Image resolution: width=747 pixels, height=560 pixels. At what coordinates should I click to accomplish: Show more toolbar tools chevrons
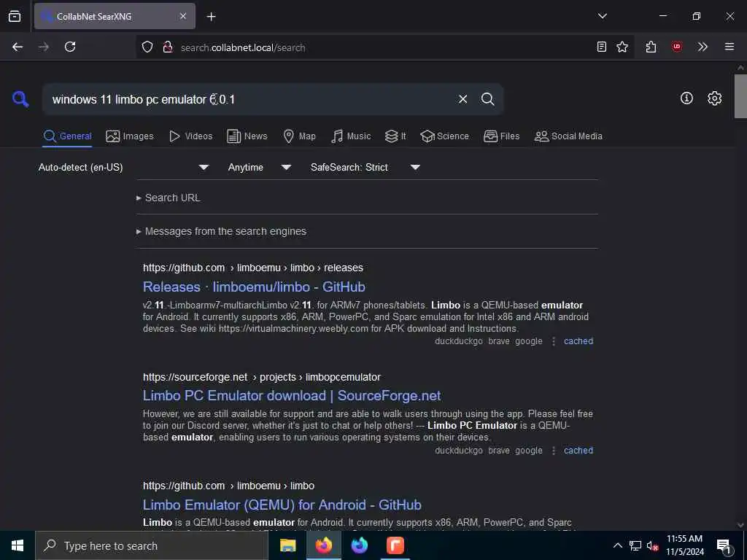(703, 47)
